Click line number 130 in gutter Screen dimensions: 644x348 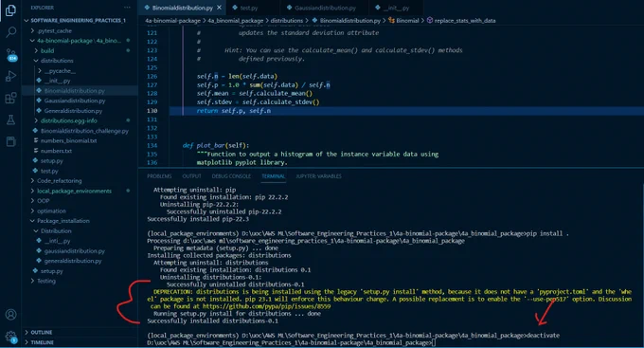(152, 111)
